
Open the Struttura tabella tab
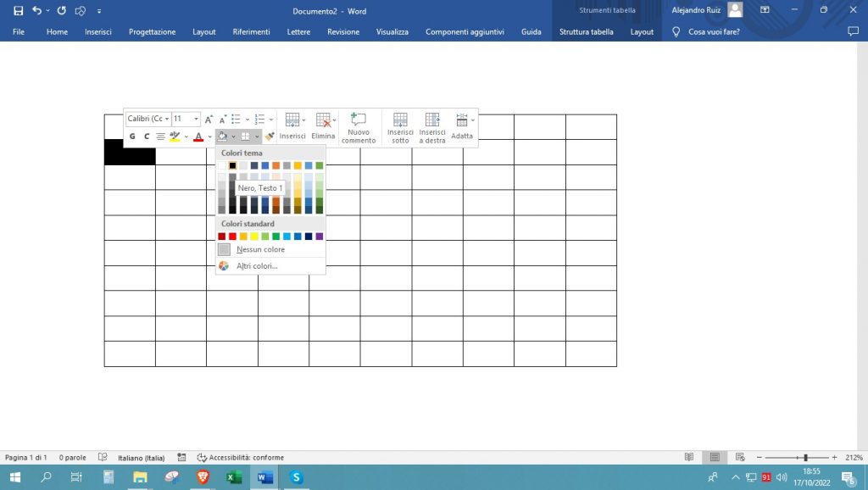point(586,31)
